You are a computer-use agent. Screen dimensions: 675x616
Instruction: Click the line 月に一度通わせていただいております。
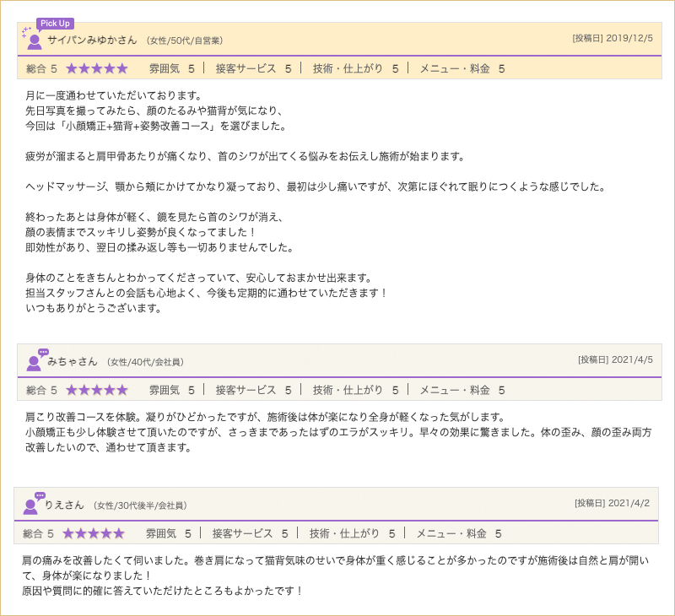pyautogui.click(x=114, y=95)
